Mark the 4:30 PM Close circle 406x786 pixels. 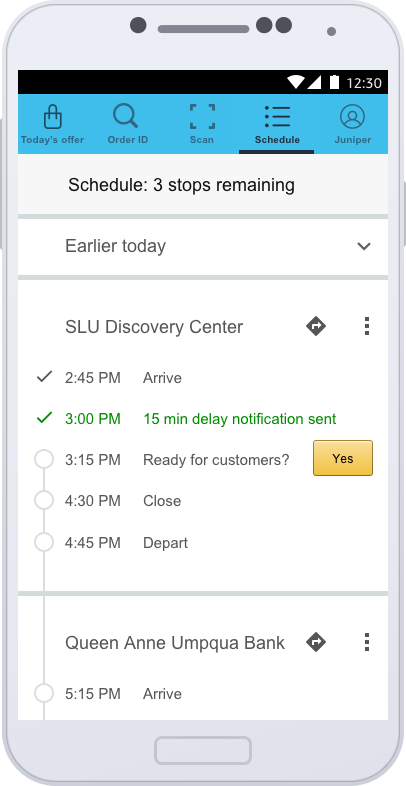click(x=44, y=500)
